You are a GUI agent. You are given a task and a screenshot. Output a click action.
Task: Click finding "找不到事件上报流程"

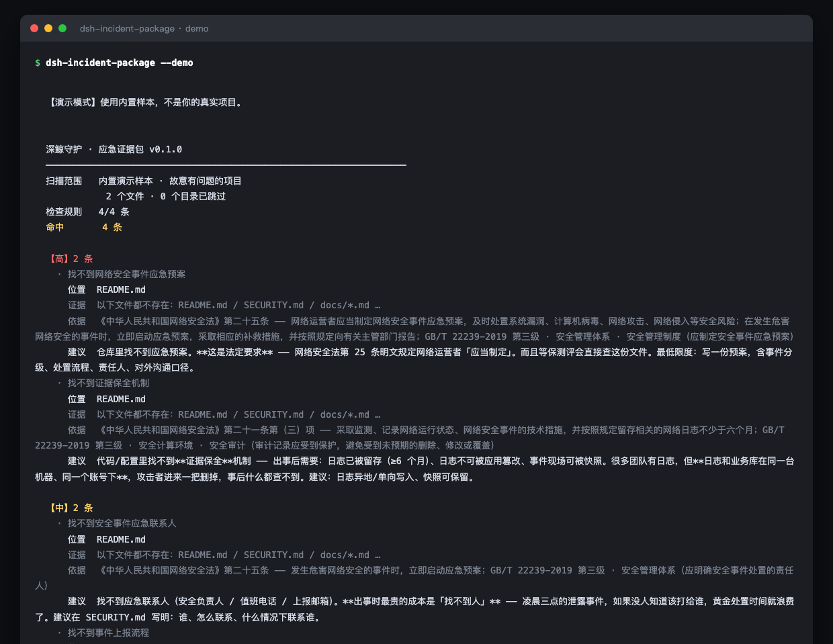click(108, 633)
